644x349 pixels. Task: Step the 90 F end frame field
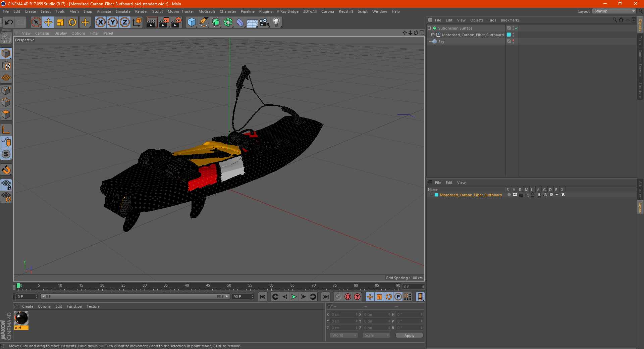tap(253, 297)
